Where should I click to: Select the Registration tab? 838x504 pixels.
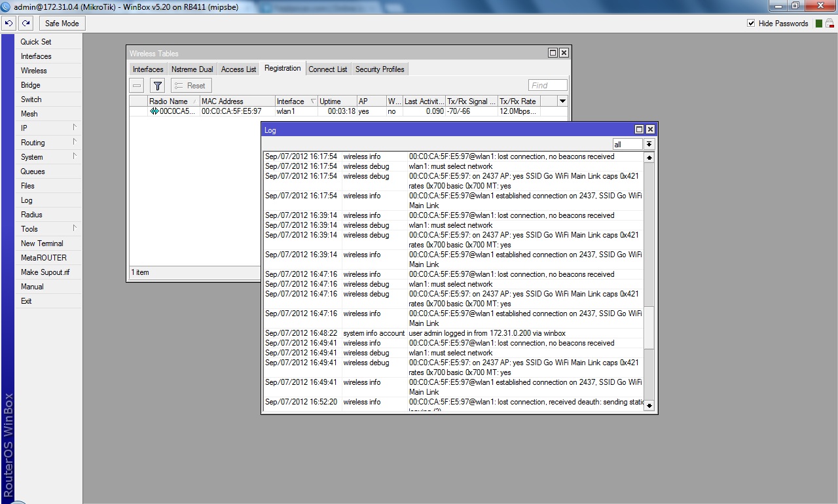pyautogui.click(x=283, y=69)
